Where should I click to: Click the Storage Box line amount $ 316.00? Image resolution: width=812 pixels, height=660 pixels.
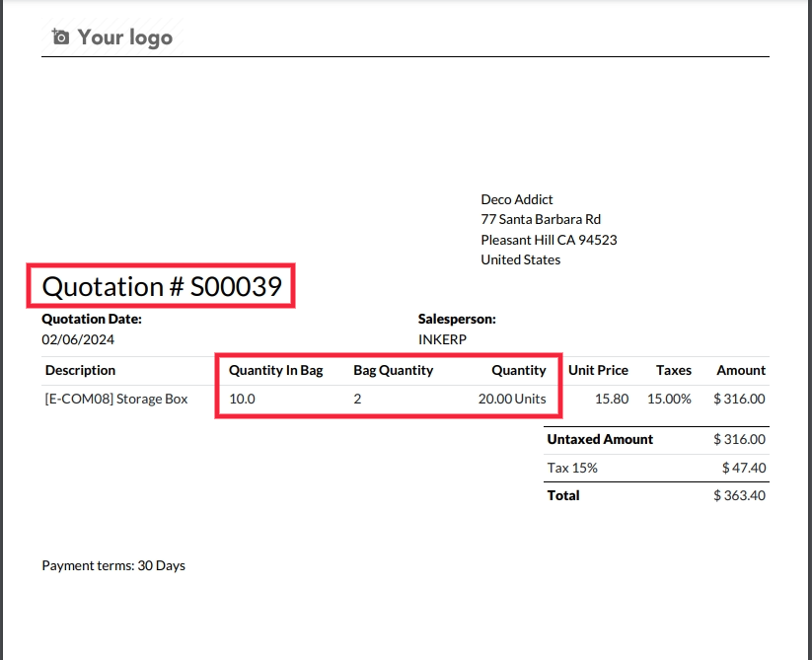[x=739, y=400]
